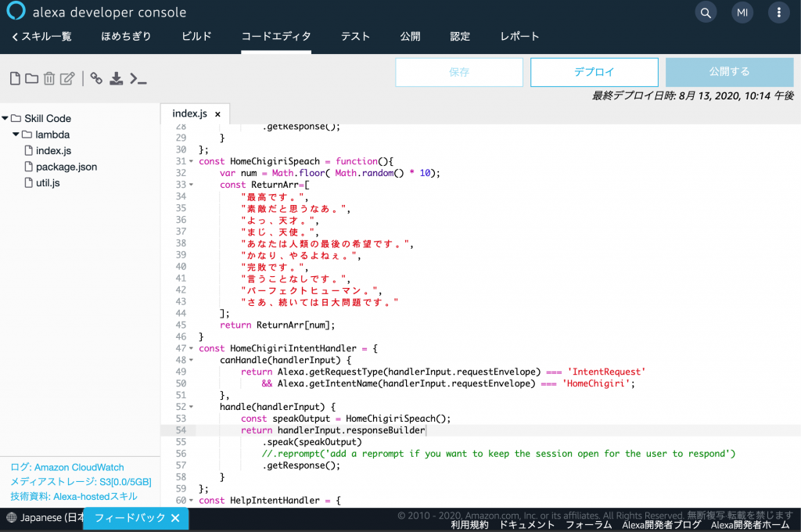
Task: Open the フォーラム footer link
Action: (x=588, y=525)
